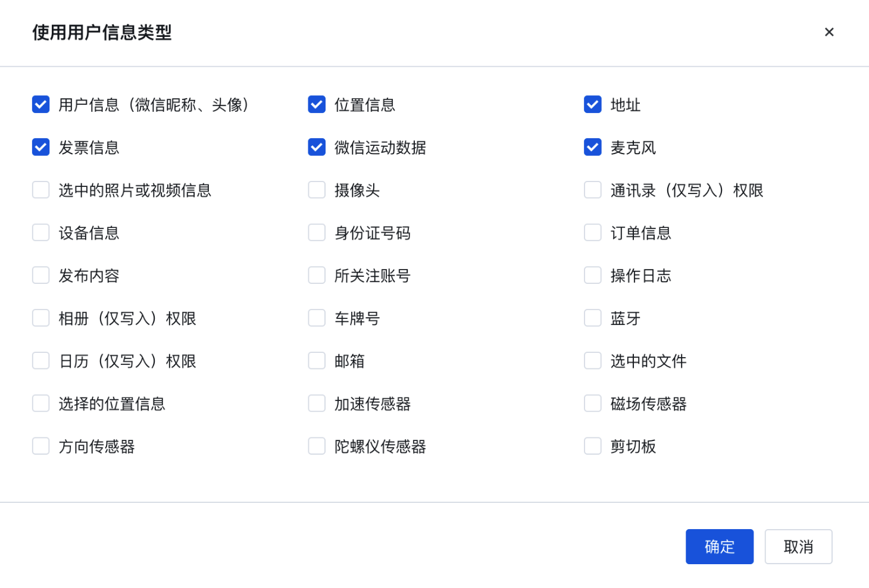Select the 通讯录（仅写入）权限 checkbox

pyautogui.click(x=593, y=190)
